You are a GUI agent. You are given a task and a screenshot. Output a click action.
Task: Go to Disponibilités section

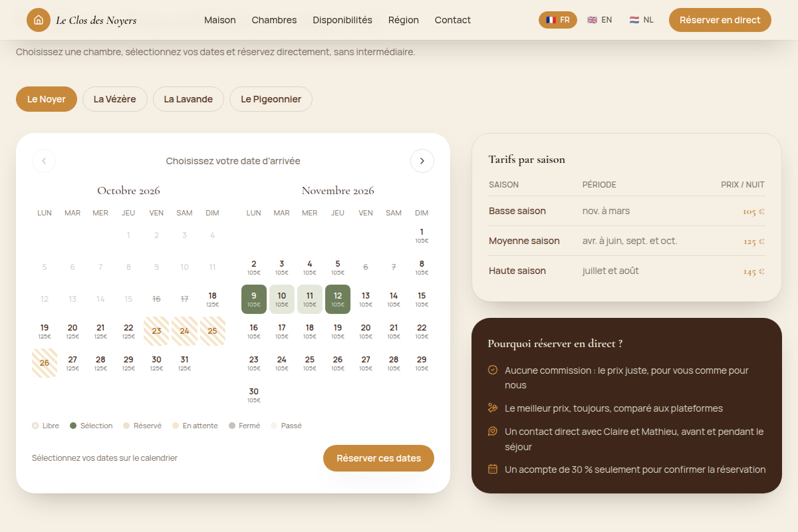click(x=342, y=20)
